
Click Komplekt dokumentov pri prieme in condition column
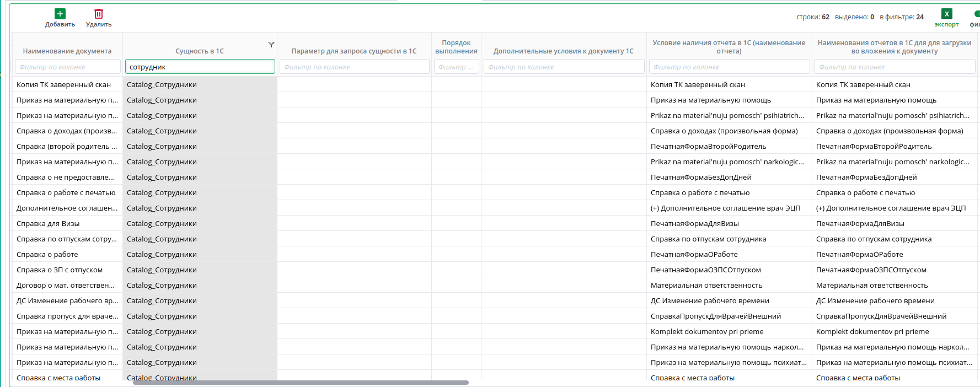coord(707,331)
